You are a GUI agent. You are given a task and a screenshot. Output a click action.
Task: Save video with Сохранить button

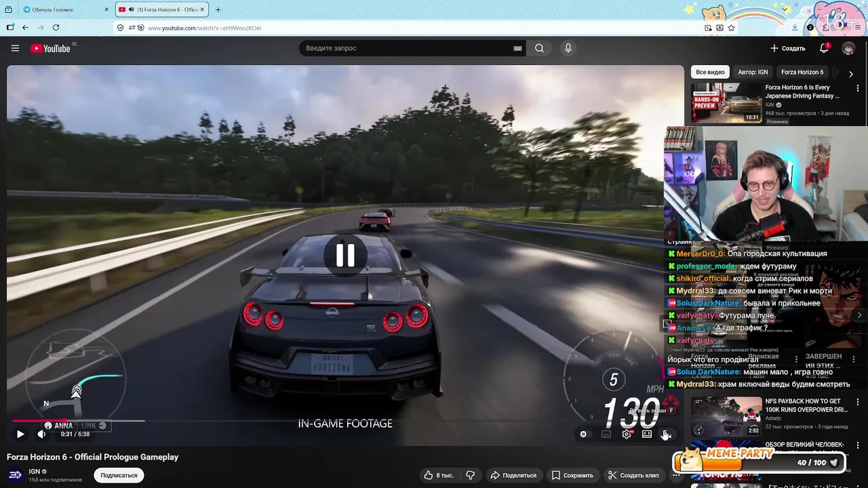572,475
